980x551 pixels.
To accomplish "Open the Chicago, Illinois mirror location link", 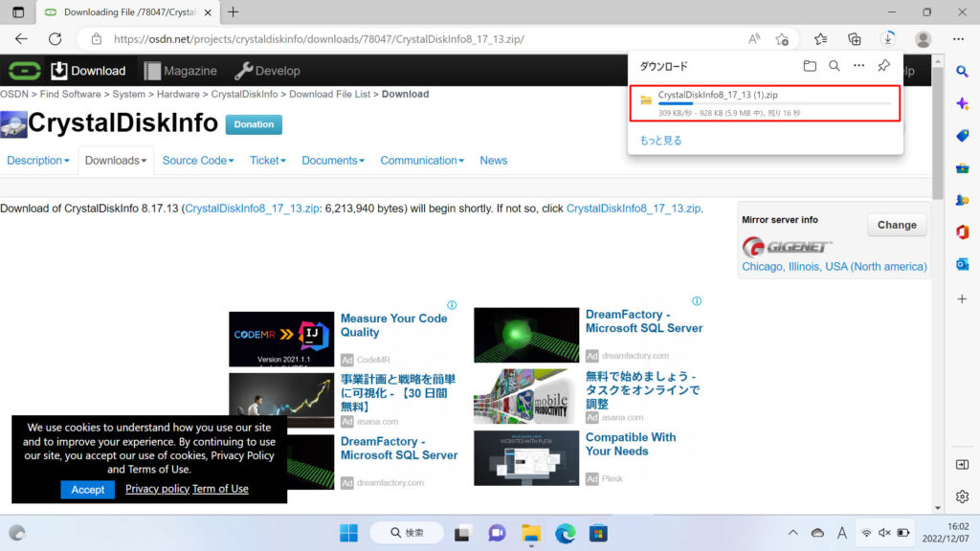I will click(835, 267).
